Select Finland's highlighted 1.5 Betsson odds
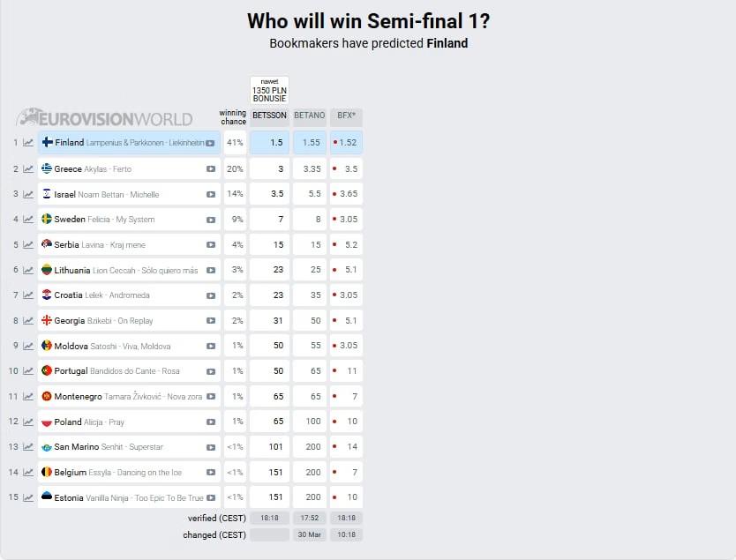This screenshot has height=560, width=736. [x=269, y=143]
